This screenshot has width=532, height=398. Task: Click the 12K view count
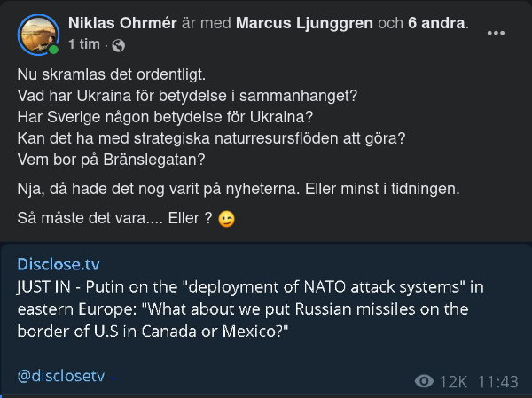click(x=453, y=381)
